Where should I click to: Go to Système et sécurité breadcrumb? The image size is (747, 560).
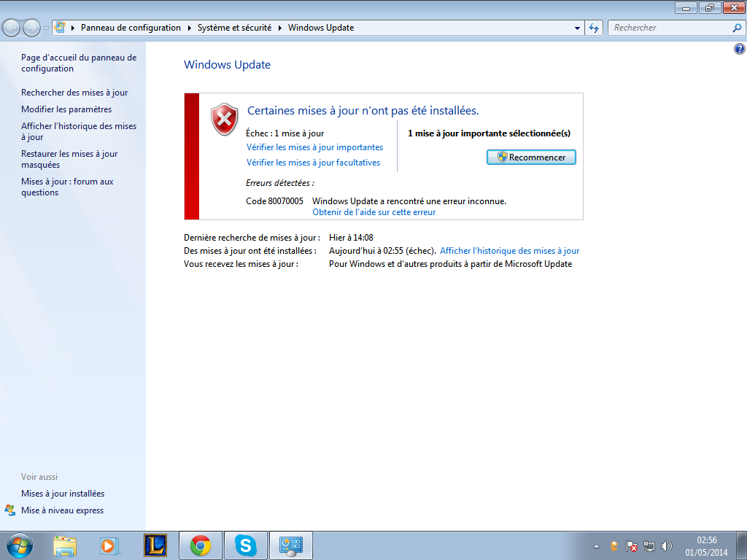234,28
